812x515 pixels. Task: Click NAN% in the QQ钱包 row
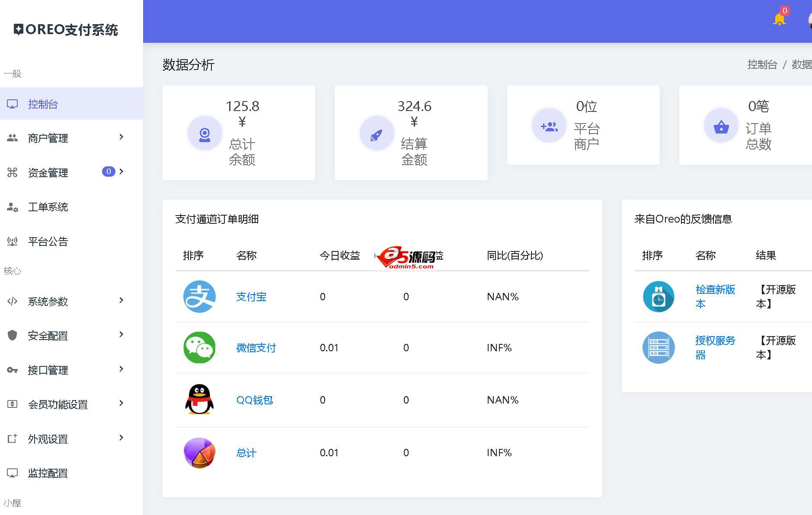point(502,400)
